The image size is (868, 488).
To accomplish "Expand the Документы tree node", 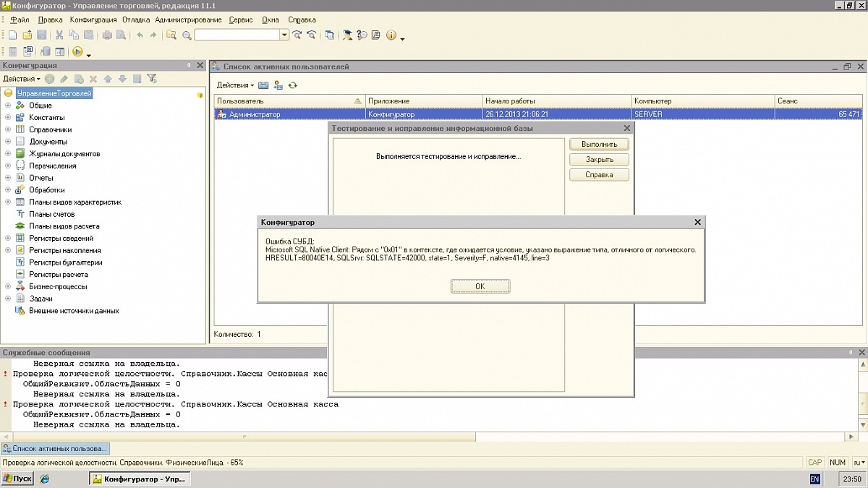I will point(8,142).
